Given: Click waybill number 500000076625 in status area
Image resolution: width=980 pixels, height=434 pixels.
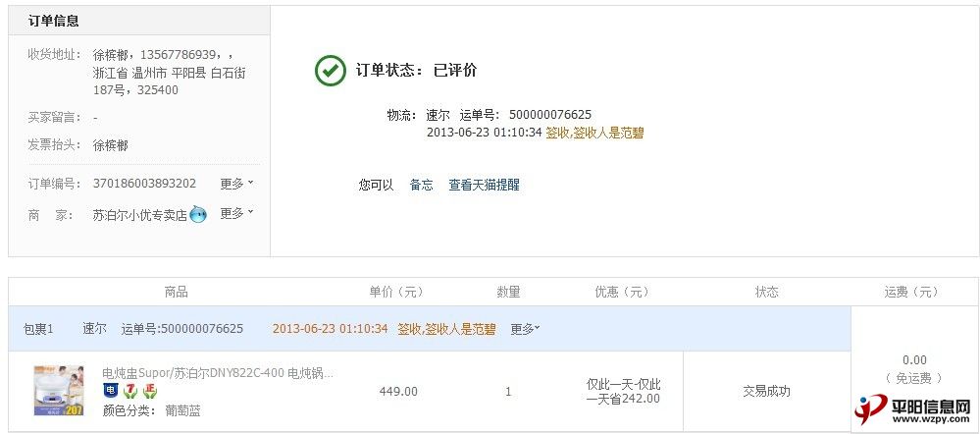Looking at the screenshot, I should click(550, 115).
